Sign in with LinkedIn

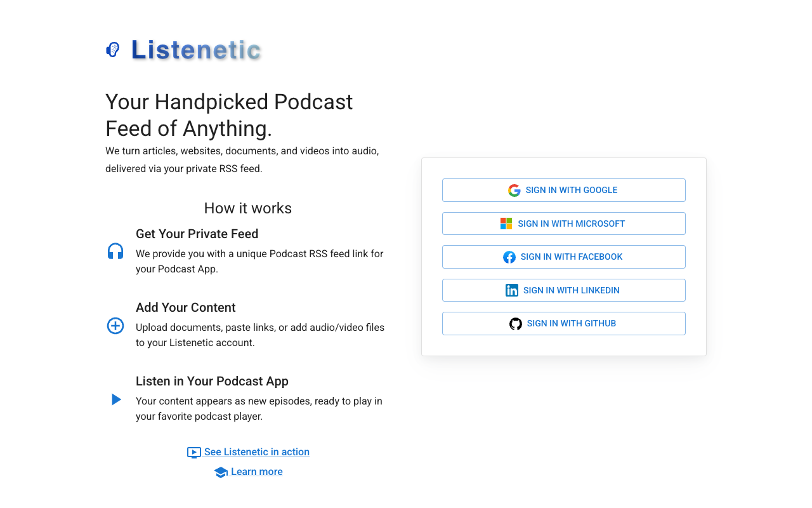click(x=563, y=290)
